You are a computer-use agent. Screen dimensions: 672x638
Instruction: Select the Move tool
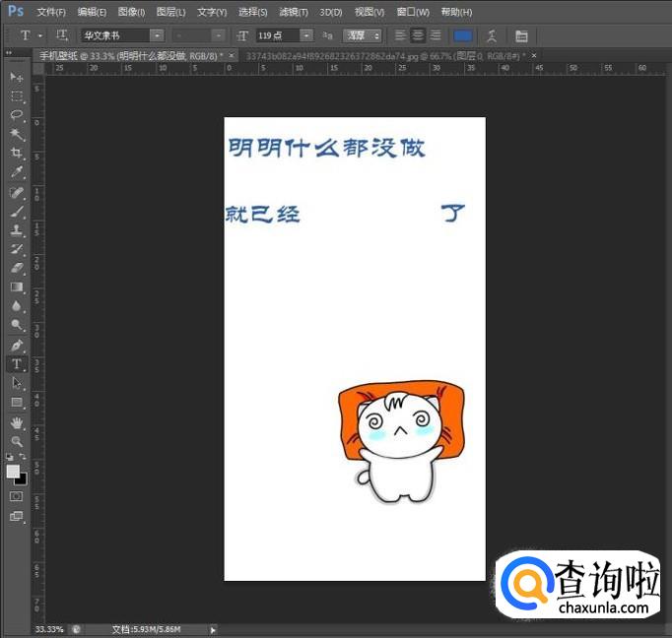pos(17,77)
